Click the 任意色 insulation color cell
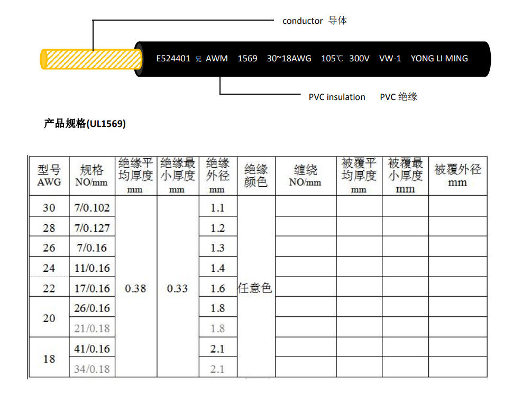513x420 pixels. pos(255,288)
